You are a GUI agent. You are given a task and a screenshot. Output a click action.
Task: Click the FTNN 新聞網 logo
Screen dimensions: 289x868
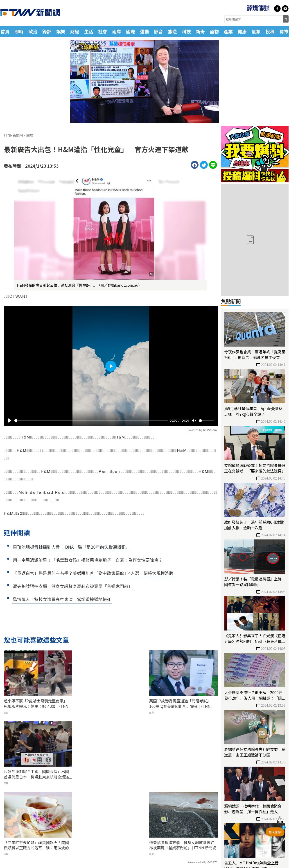point(30,13)
